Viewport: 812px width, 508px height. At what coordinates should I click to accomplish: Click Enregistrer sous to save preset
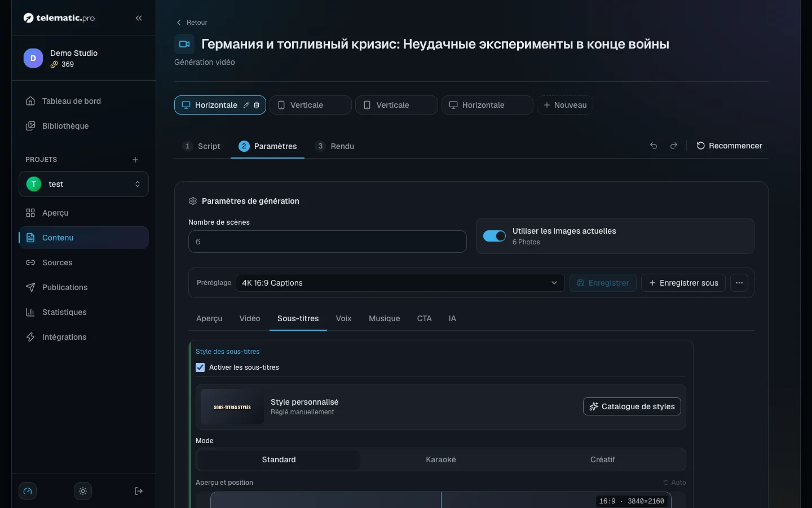click(x=683, y=283)
